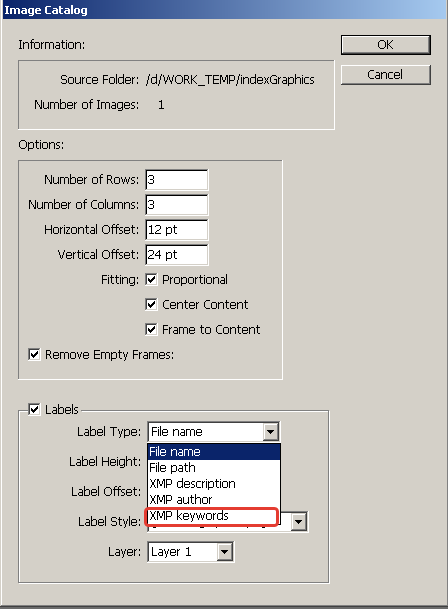Click the Number of Rows field
The width and height of the screenshot is (448, 609).
[x=177, y=180]
